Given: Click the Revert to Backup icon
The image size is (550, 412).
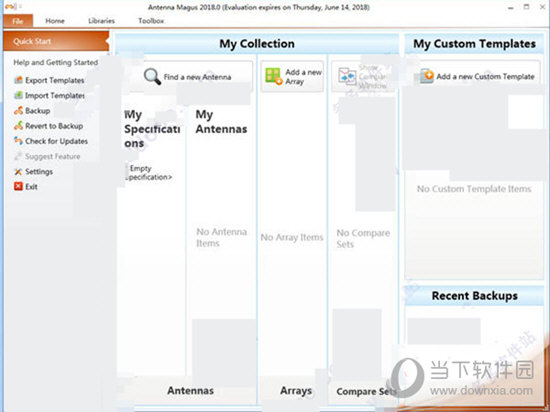Looking at the screenshot, I should tap(18, 126).
